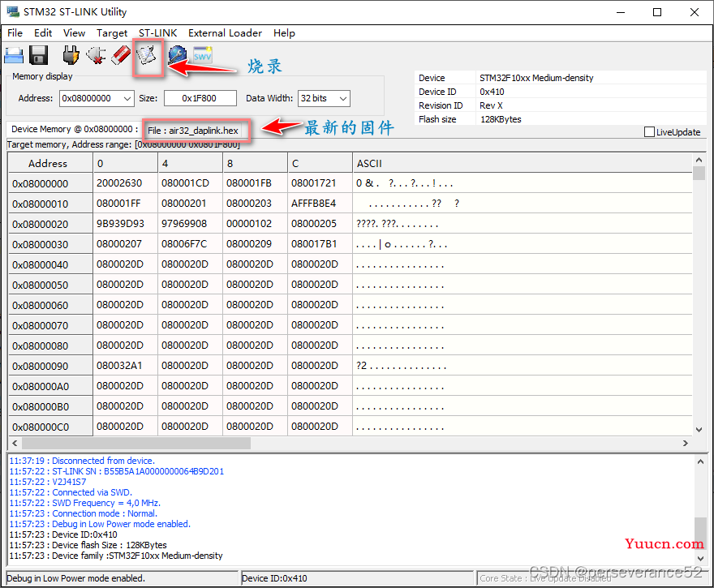The width and height of the screenshot is (714, 588).
Task: Run Full chip erase with eraser icon
Action: (121, 55)
